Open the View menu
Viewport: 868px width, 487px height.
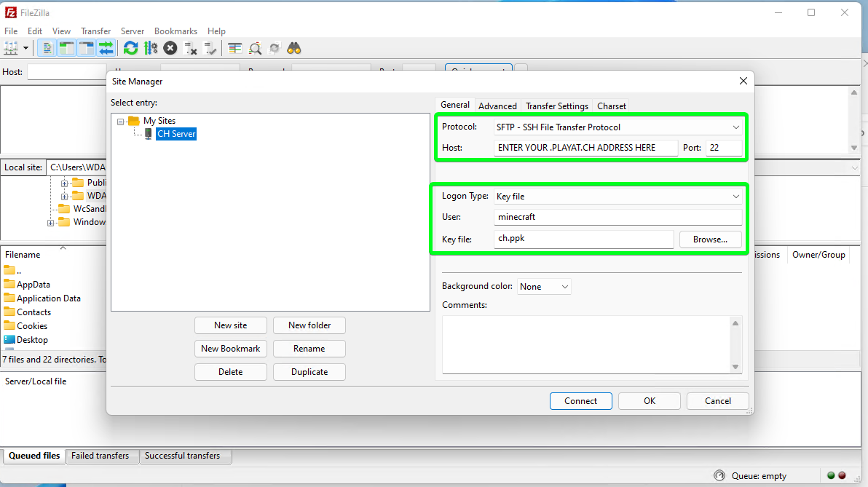coord(61,31)
